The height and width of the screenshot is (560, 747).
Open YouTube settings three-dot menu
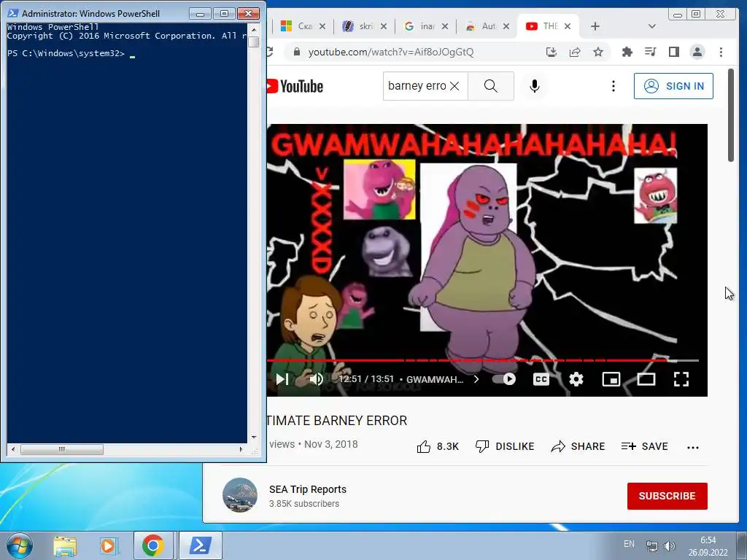pos(613,86)
